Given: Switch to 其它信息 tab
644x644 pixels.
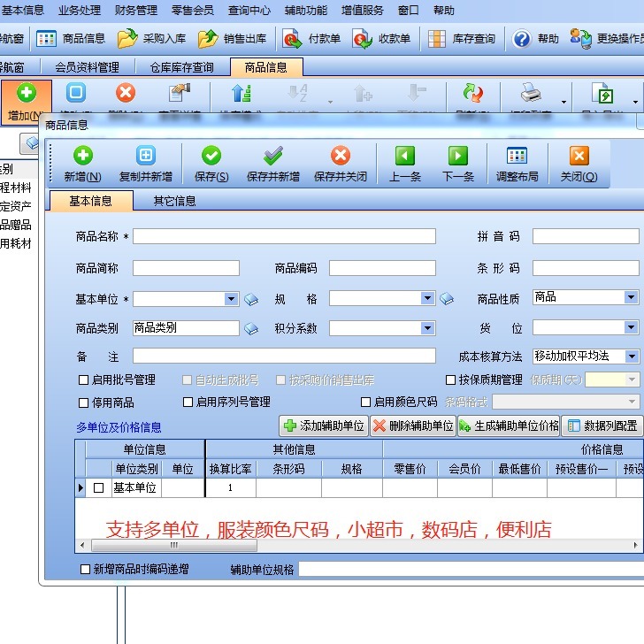Looking at the screenshot, I should click(174, 201).
